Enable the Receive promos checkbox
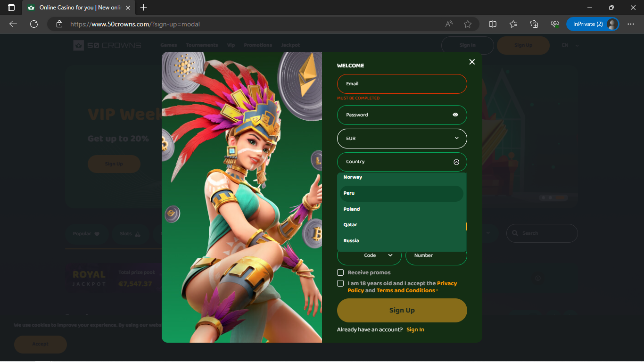The height and width of the screenshot is (362, 644). coord(340,272)
